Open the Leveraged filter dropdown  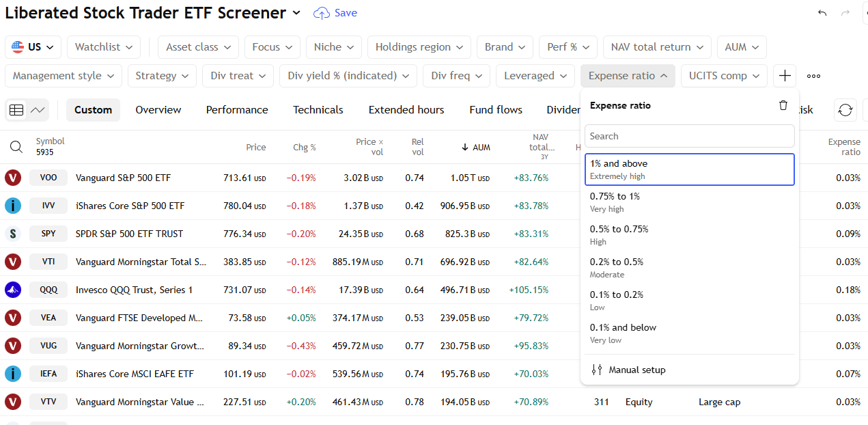tap(535, 76)
